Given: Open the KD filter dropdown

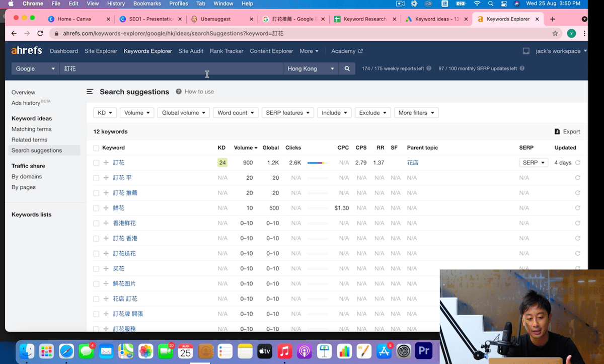Looking at the screenshot, I should pos(105,113).
